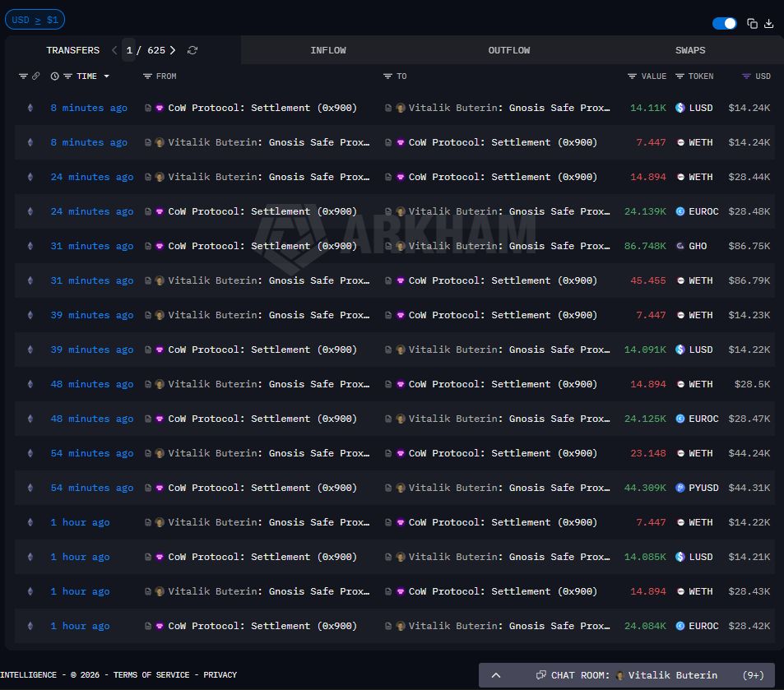Click the page number input field
The image size is (784, 690).
click(129, 50)
